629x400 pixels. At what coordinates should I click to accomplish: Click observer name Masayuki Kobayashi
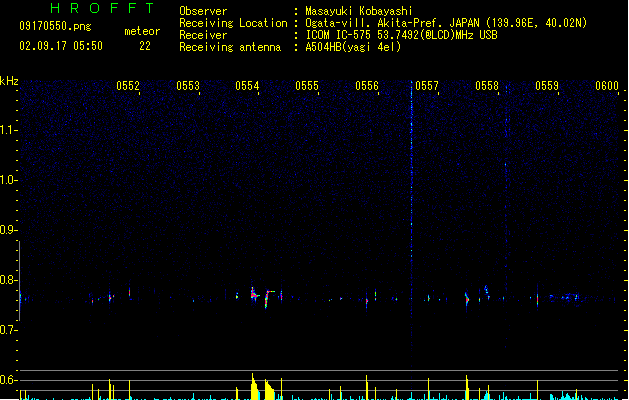point(359,11)
